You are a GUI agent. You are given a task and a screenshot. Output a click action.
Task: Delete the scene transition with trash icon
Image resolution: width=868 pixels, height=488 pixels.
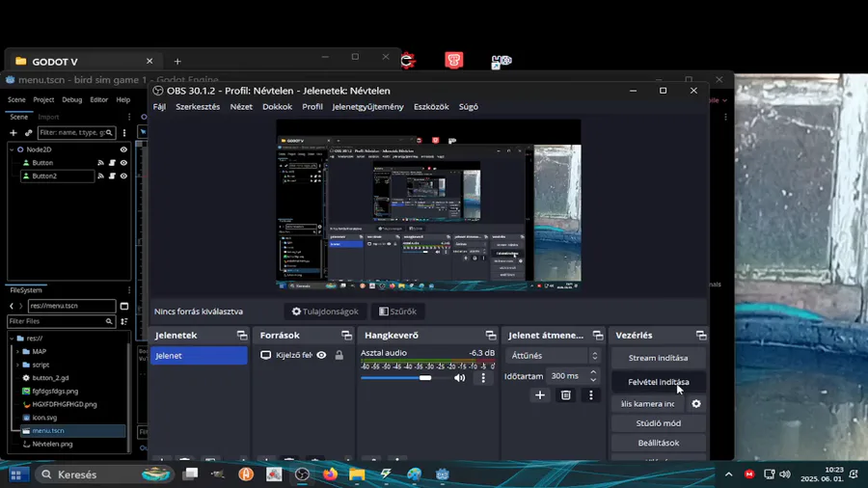(x=566, y=395)
